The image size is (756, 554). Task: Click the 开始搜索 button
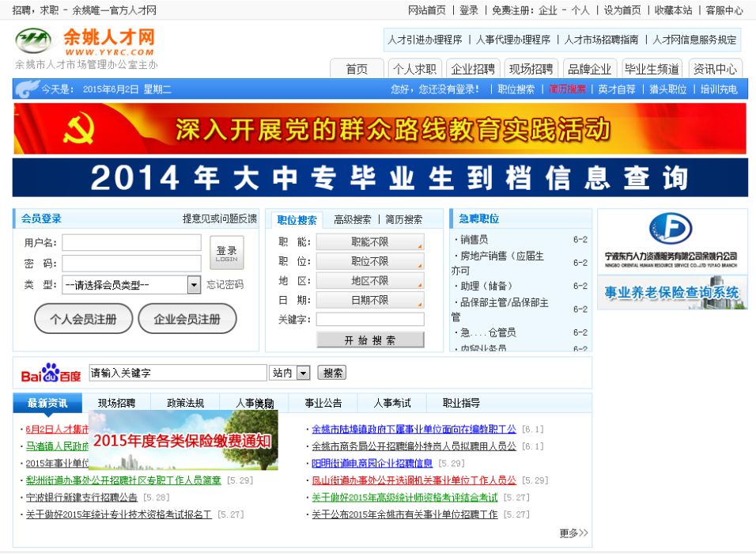point(370,340)
